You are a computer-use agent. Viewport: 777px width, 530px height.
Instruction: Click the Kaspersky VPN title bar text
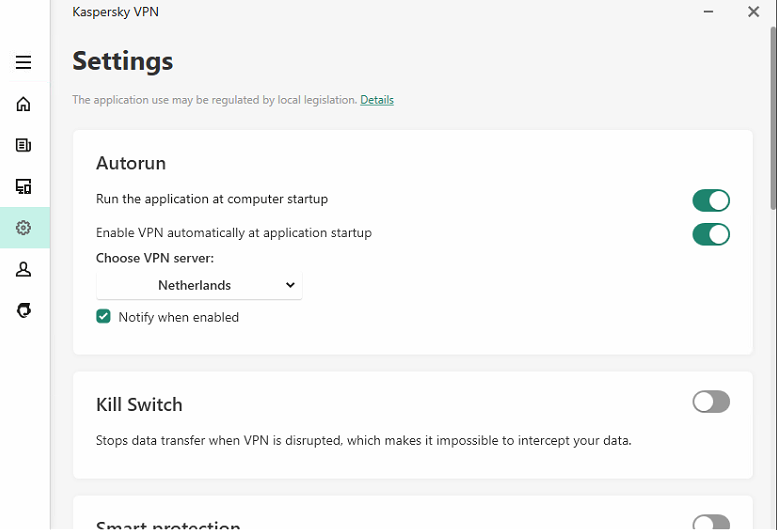click(x=115, y=12)
